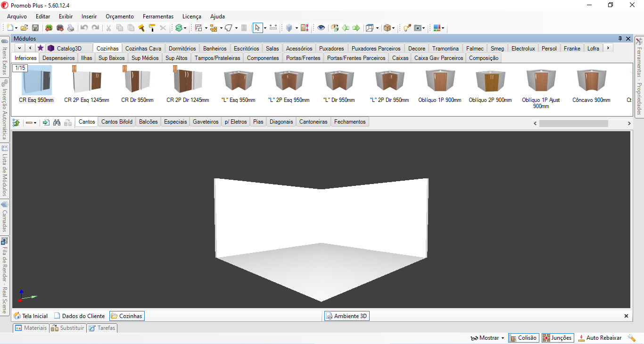Screen dimensions: 644x344
Task: Click the light bulb lighting icon
Action: click(406, 28)
